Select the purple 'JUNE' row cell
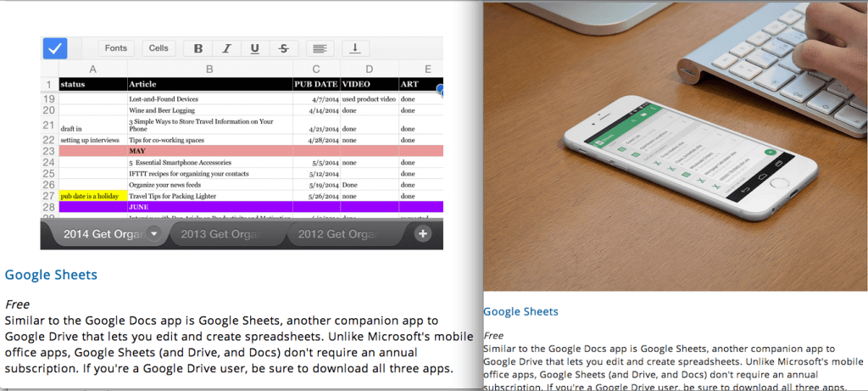Viewport: 868px width, 391px height. click(210, 207)
